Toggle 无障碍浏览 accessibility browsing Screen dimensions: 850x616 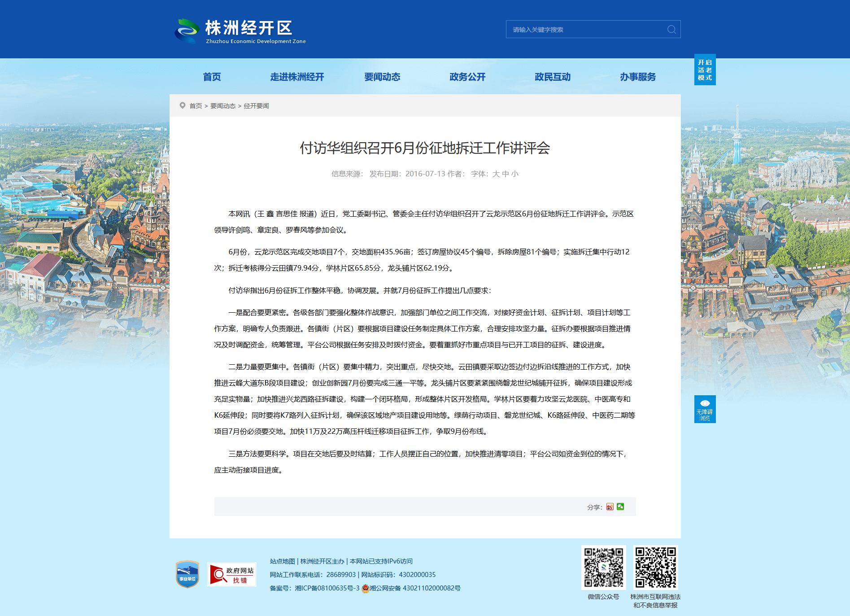coord(705,409)
